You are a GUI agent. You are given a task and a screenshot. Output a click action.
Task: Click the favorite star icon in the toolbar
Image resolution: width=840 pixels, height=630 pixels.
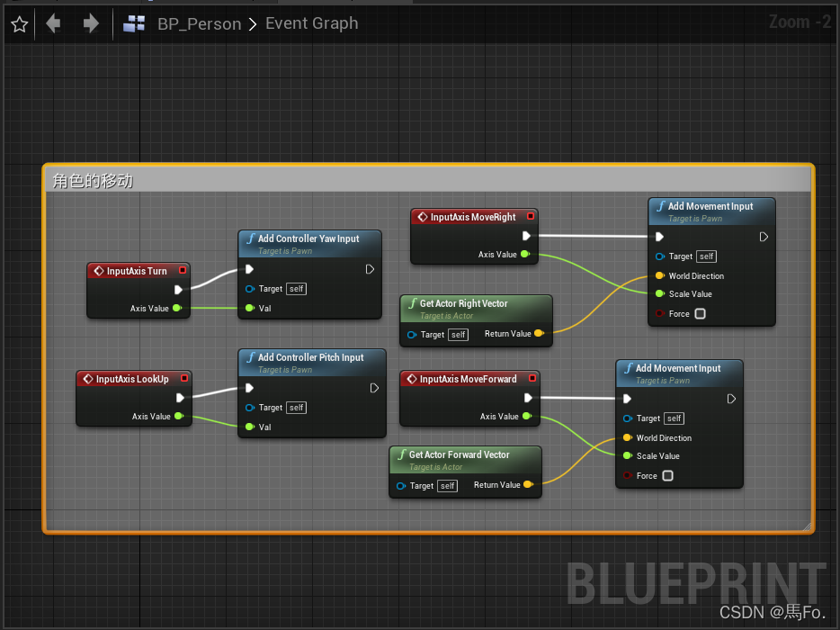coord(19,23)
